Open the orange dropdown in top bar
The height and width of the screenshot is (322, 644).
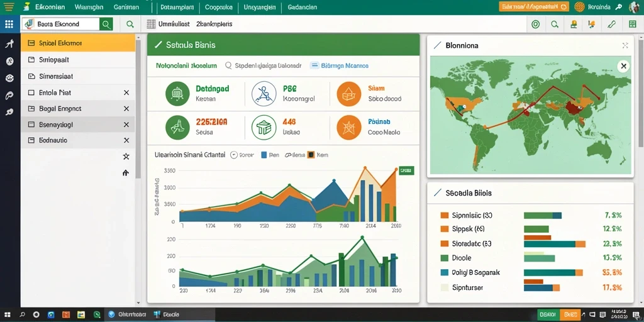point(534,6)
